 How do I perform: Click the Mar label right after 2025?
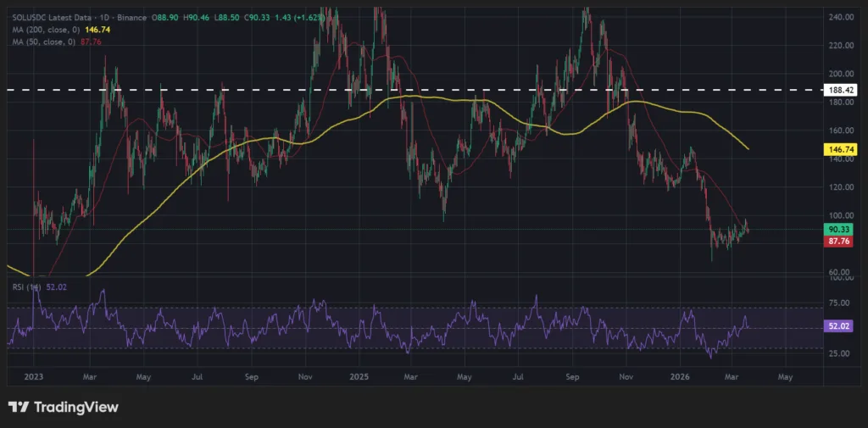tap(411, 377)
